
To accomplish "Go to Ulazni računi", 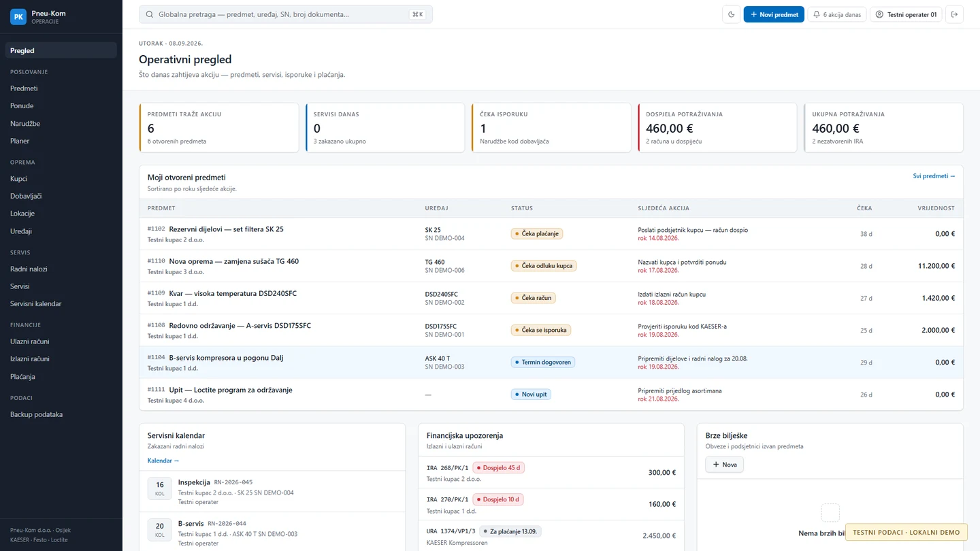I will pyautogui.click(x=61, y=341).
